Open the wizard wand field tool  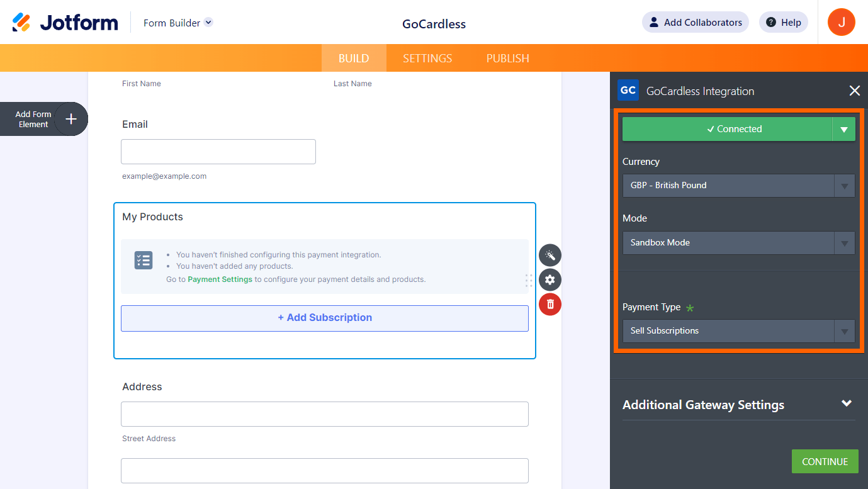[550, 255]
